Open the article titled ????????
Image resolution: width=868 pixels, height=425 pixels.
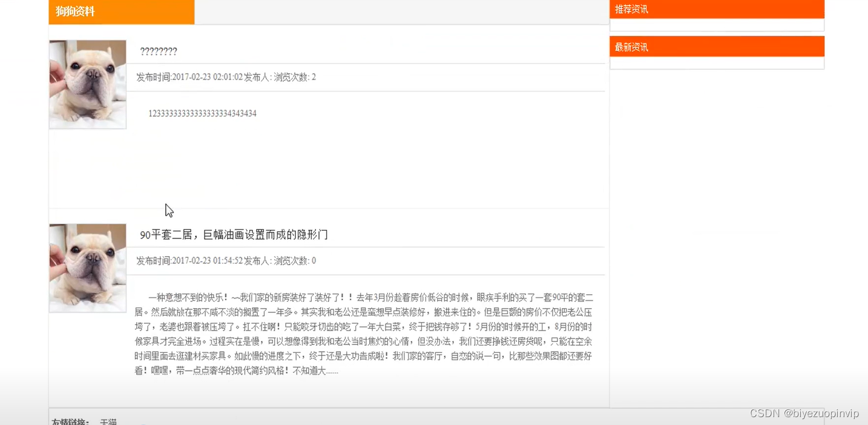[159, 51]
